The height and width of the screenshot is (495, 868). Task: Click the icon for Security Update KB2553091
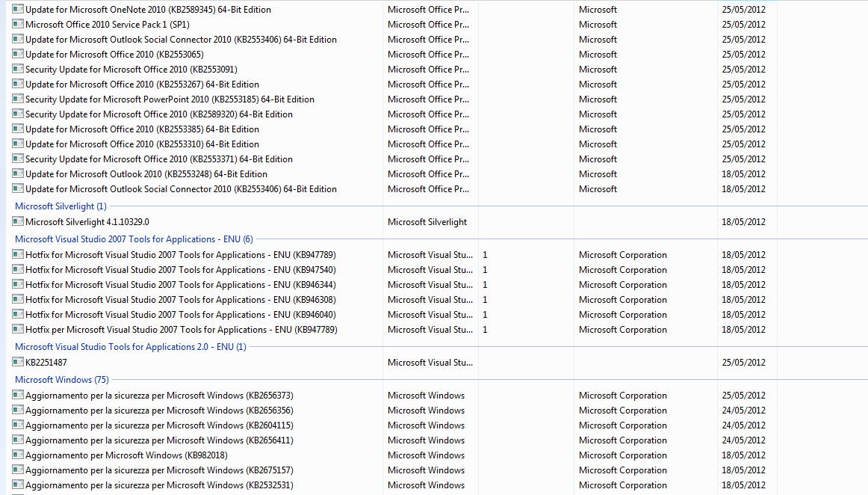pos(18,69)
